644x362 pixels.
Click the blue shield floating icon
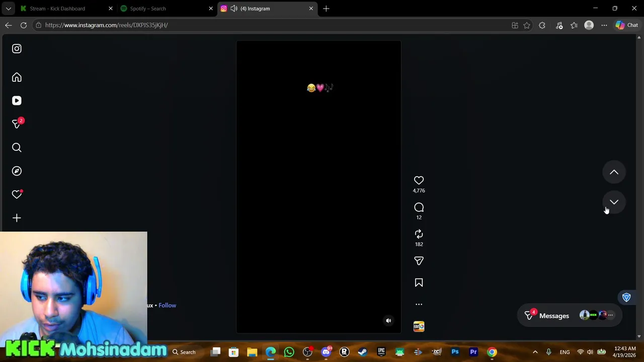coord(626,298)
